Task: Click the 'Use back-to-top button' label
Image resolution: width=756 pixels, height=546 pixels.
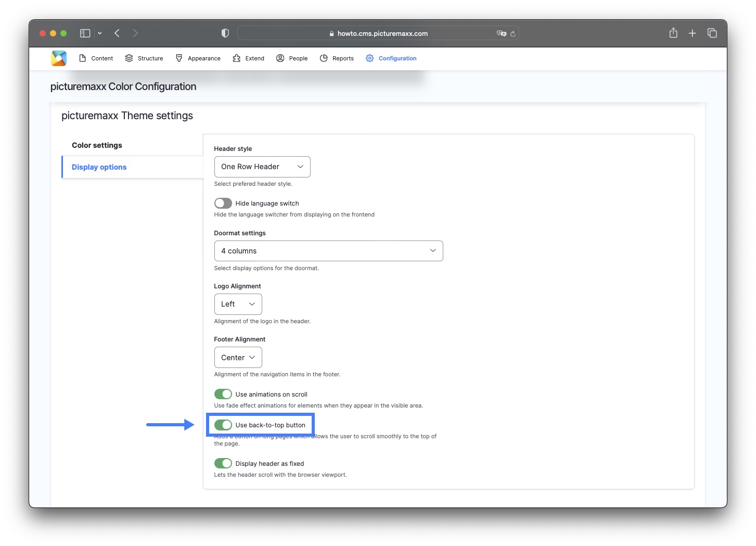Action: [270, 425]
